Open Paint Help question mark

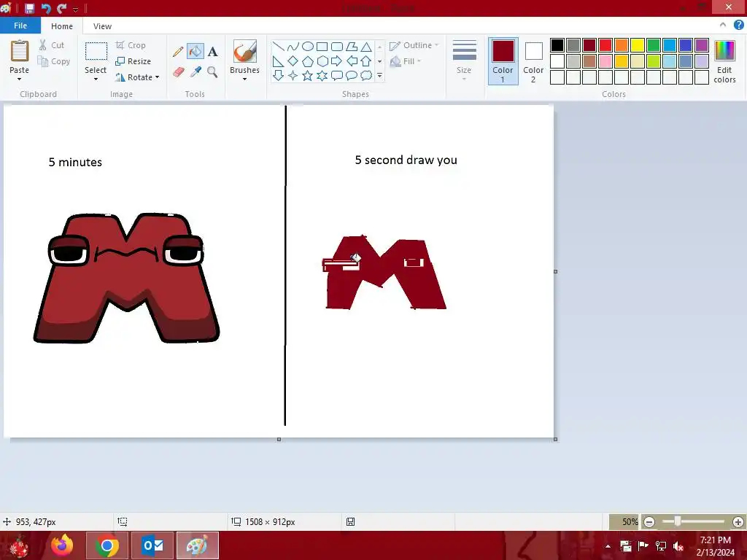pos(738,26)
